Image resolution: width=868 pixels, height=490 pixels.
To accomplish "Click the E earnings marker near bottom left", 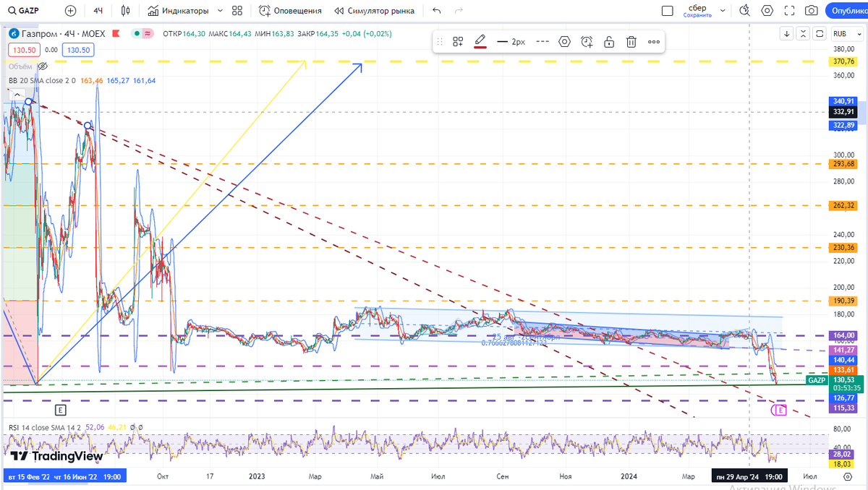I will [61, 410].
